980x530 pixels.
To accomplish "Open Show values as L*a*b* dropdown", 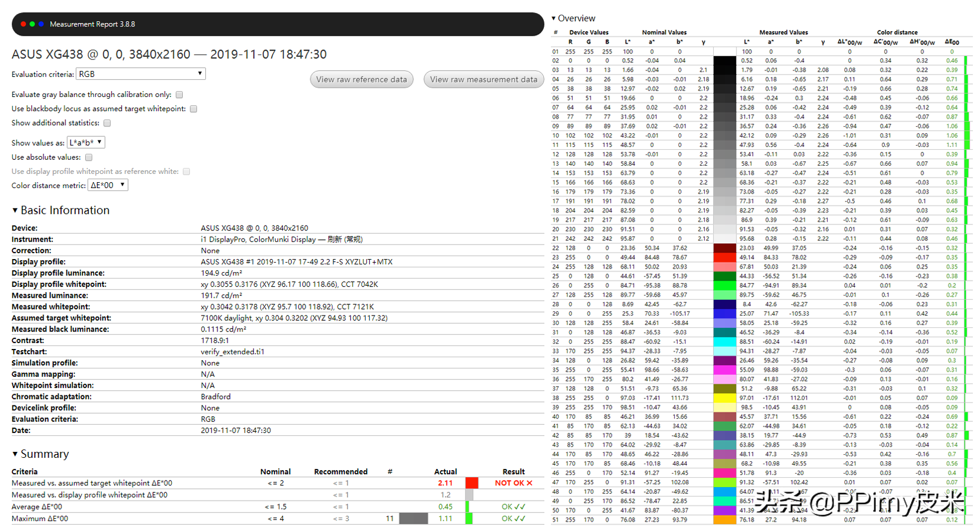I will click(x=86, y=143).
